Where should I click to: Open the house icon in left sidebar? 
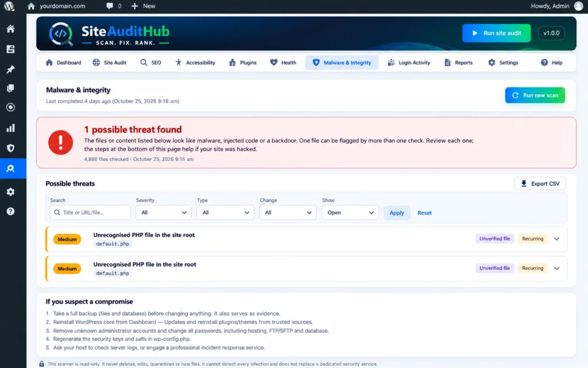[x=10, y=29]
